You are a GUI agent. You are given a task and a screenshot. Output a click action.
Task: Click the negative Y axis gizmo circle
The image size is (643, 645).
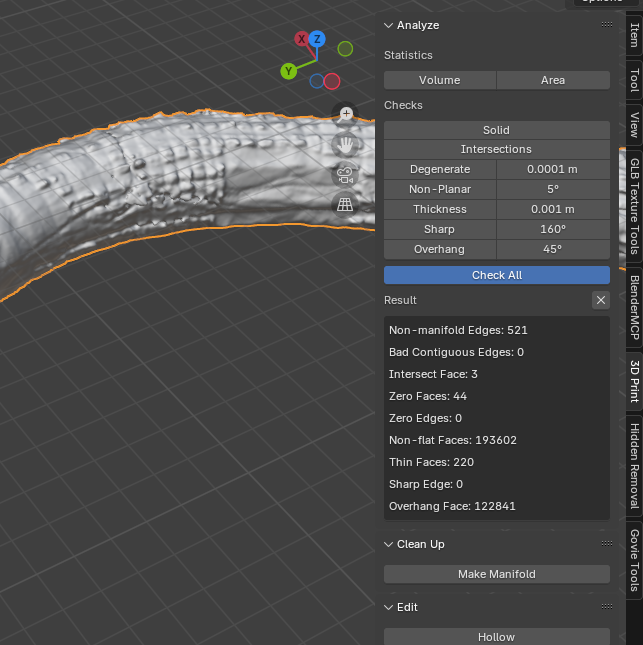point(345,49)
